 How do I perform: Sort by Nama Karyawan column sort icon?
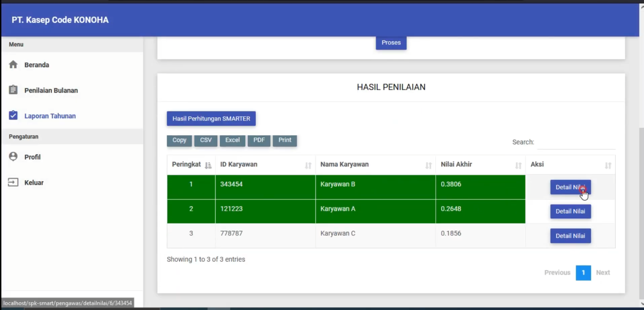pyautogui.click(x=429, y=165)
